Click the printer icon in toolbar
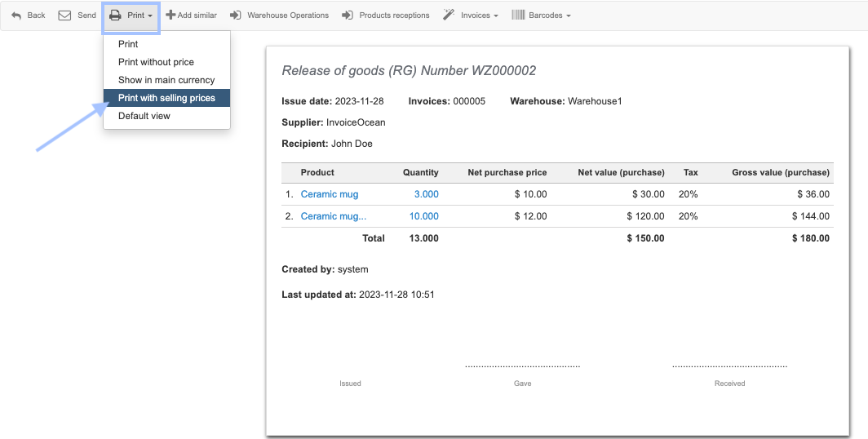The image size is (868, 439). coord(115,16)
